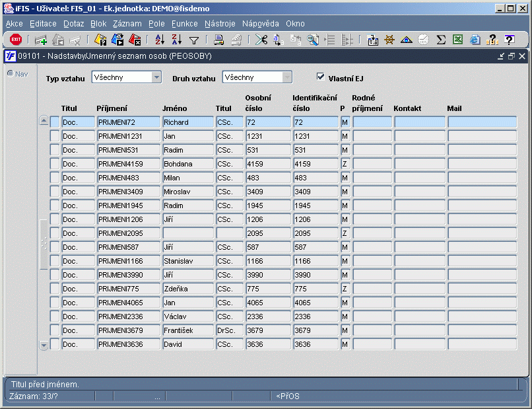Click the eye pyramid icon
Image resolution: width=532 pixels, height=409 pixels.
tap(406, 40)
